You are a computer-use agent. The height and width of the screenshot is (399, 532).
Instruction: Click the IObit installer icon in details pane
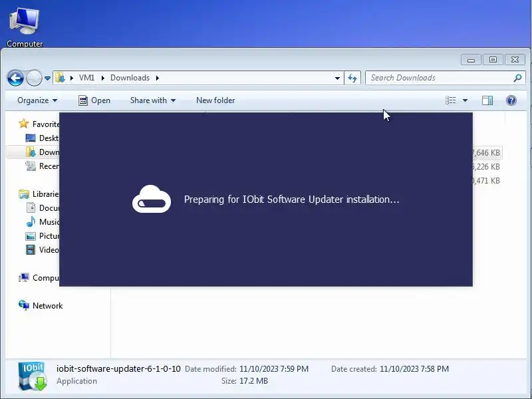[33, 376]
